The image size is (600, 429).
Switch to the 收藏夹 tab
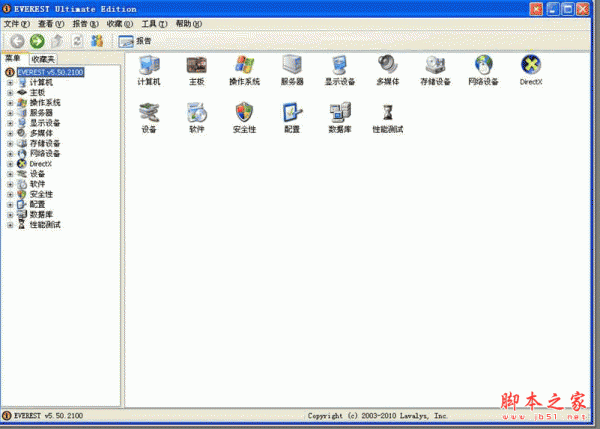[43, 59]
